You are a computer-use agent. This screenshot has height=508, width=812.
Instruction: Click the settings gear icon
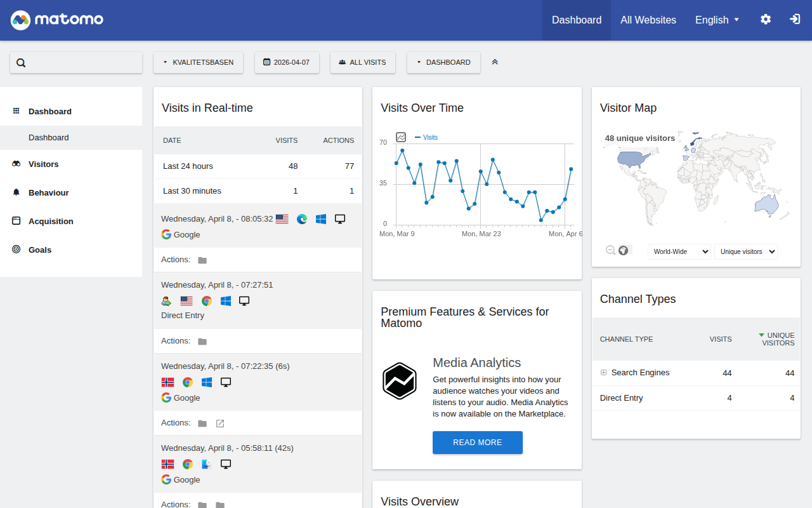pos(766,20)
